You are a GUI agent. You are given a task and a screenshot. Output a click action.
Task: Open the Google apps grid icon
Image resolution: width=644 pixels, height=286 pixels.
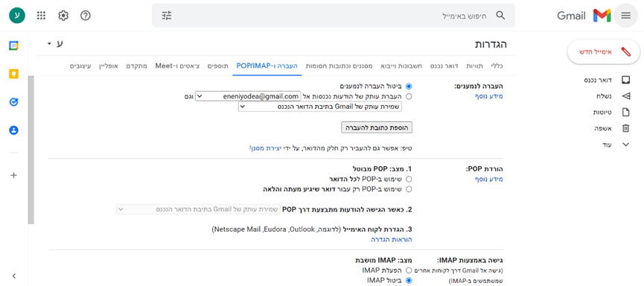(41, 16)
